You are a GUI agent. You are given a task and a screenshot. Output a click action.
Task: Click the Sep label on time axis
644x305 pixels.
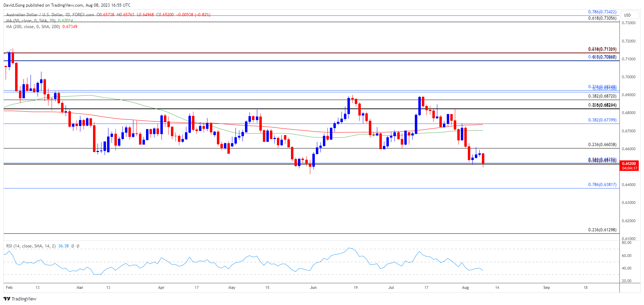tap(546, 287)
